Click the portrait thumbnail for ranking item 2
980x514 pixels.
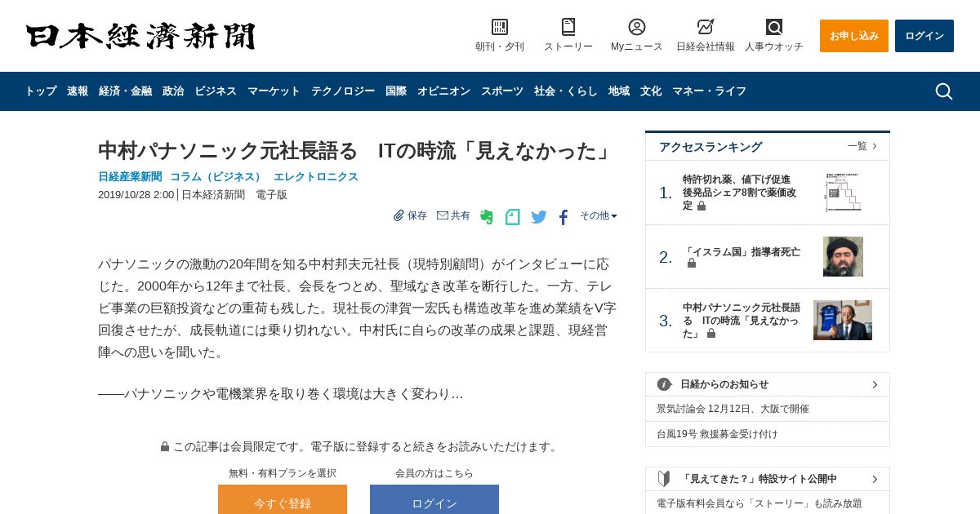tap(843, 257)
